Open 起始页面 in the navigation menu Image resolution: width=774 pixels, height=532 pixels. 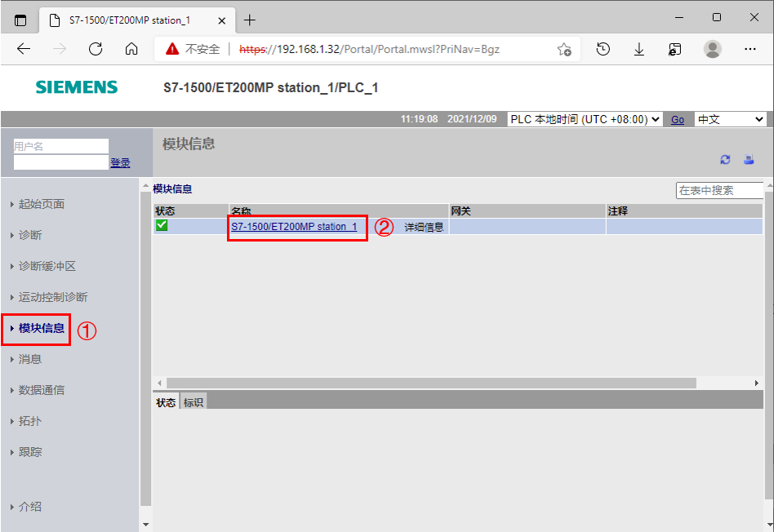tap(42, 204)
